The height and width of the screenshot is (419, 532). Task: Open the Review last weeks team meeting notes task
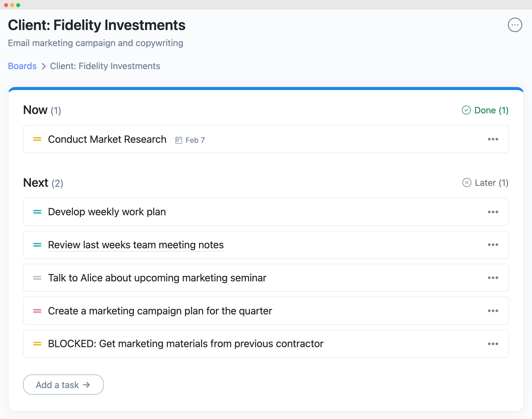click(136, 245)
